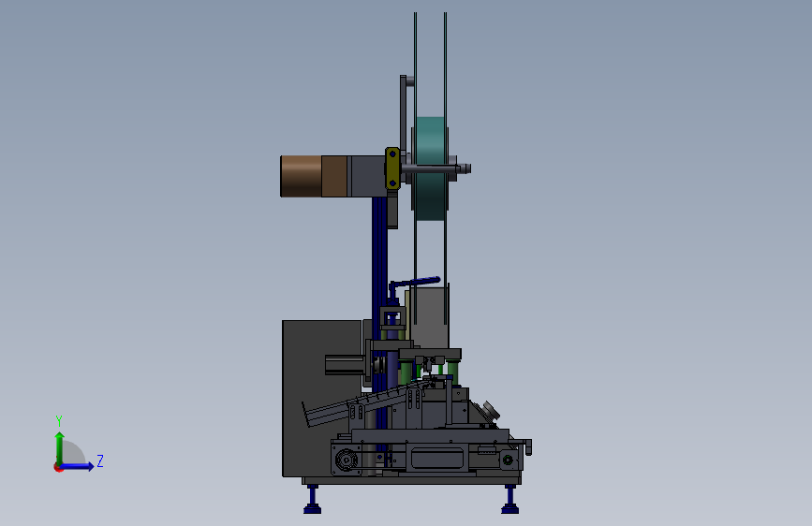
Task: Select the left blue leveling foot
Action: click(x=312, y=500)
